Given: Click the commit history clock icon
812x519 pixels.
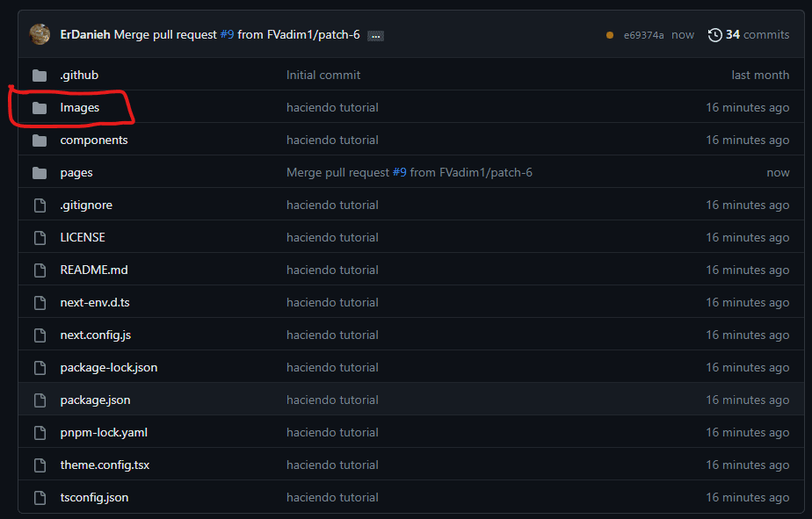Looking at the screenshot, I should [715, 35].
